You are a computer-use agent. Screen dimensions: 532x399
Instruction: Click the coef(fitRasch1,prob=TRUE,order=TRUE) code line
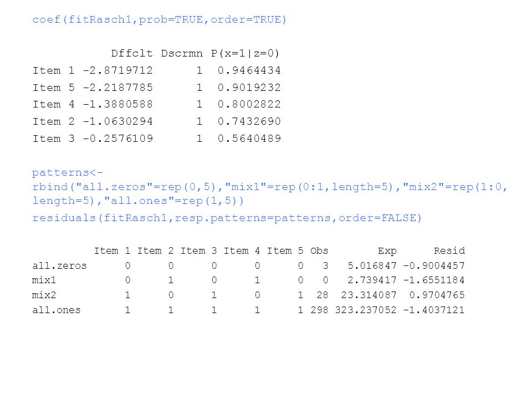tap(160, 20)
